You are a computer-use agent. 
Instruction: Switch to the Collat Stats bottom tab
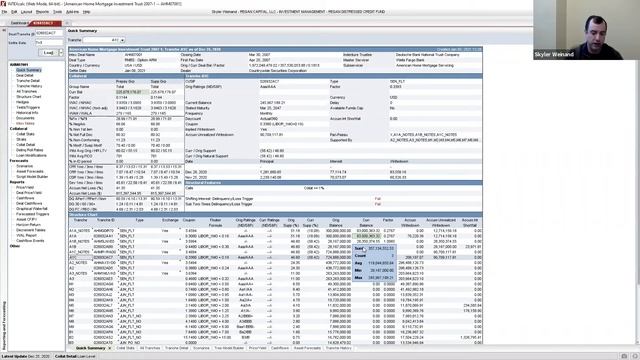pyautogui.click(x=126, y=348)
